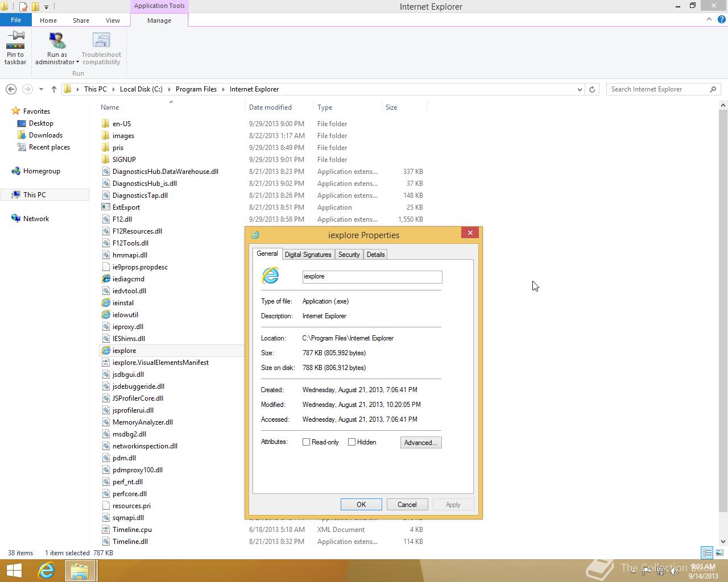Screen dimensions: 728x582
Task: Sort files by Type column
Action: pos(325,107)
